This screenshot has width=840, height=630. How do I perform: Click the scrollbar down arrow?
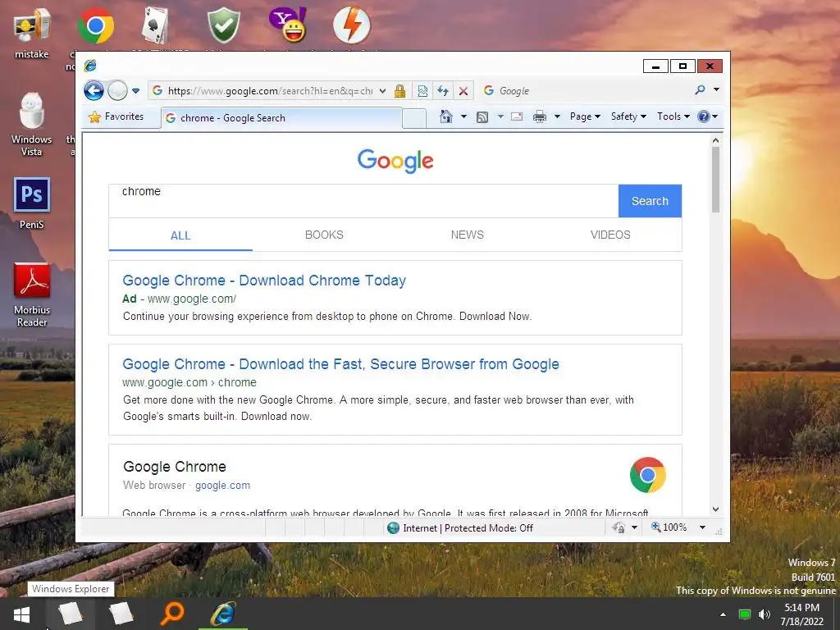pos(715,509)
